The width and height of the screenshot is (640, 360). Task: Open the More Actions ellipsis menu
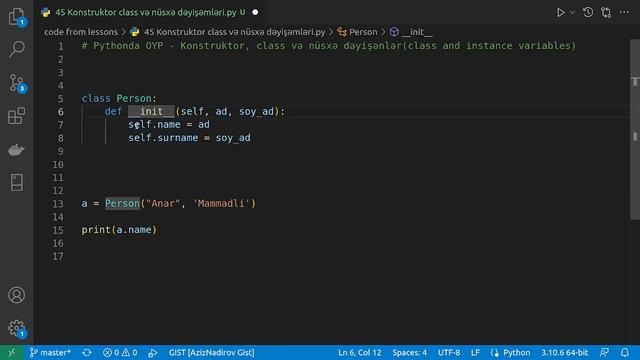click(x=624, y=12)
